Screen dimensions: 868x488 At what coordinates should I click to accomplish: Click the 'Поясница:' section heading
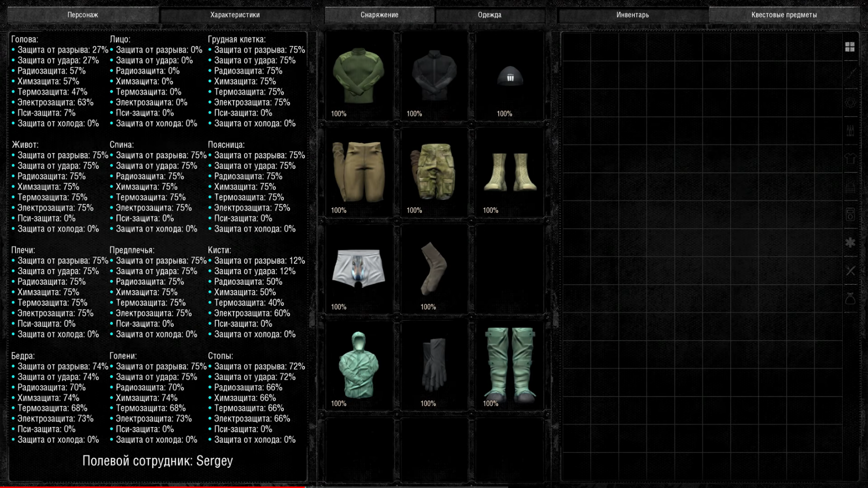(226, 145)
